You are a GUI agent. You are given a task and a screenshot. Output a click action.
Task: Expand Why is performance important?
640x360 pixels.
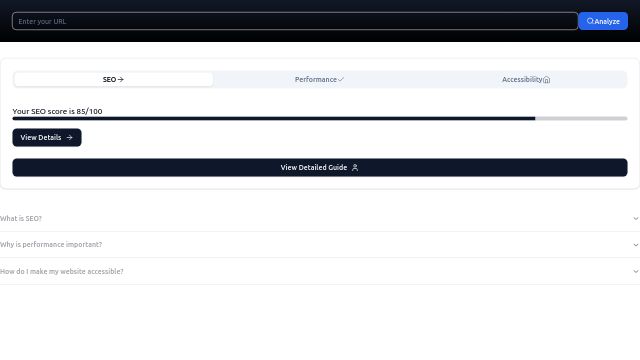point(320,244)
